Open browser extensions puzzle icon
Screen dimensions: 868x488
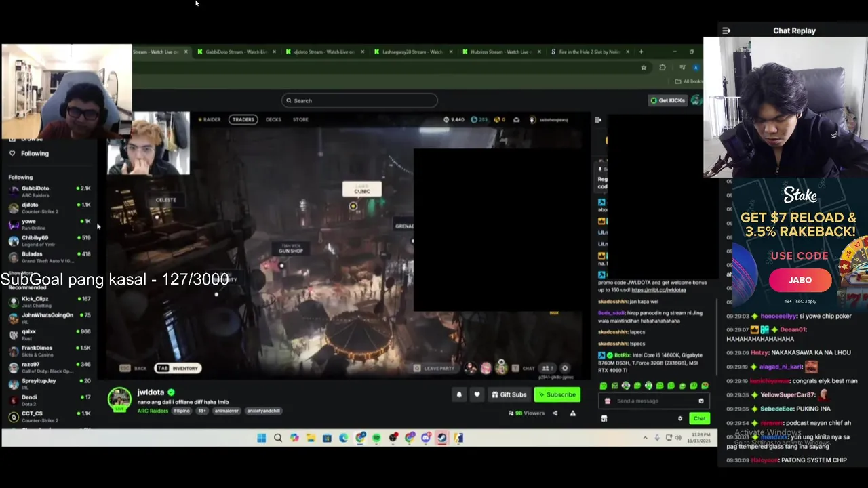[x=663, y=67]
